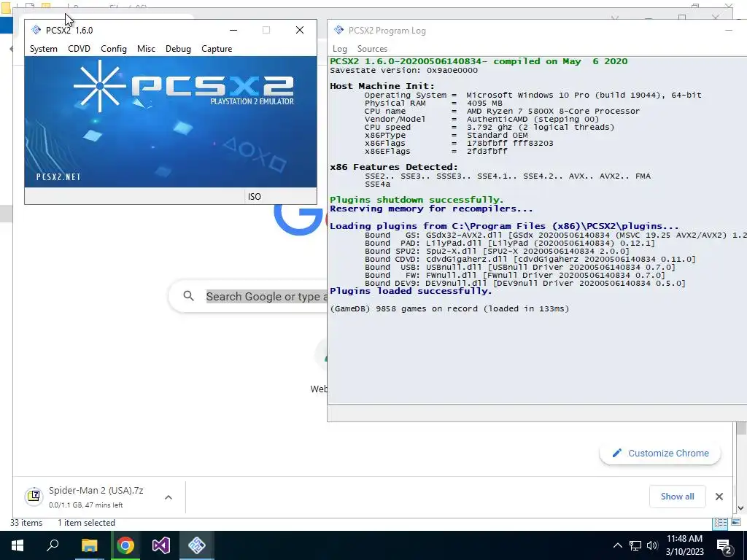This screenshot has height=560, width=747.
Task: Open Windows taskbar search
Action: (x=53, y=545)
